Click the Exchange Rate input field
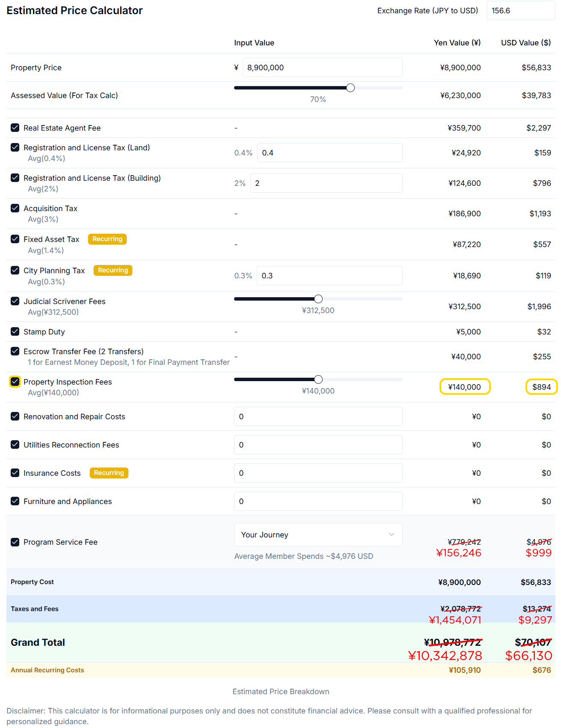Screen dimensions: 561x728 click(520, 11)
